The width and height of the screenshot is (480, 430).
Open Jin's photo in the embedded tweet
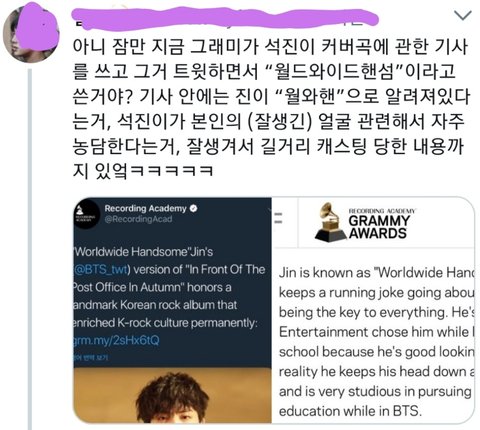tap(172, 395)
